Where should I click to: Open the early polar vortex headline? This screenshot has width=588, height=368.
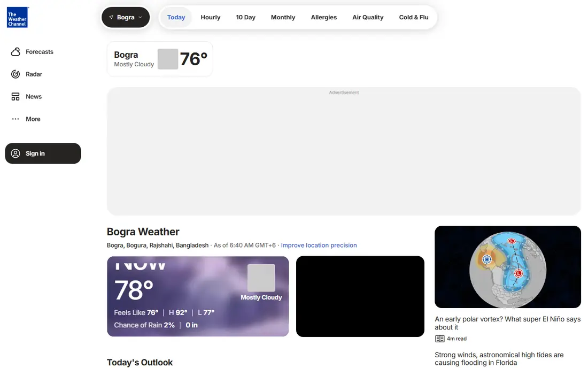click(508, 323)
